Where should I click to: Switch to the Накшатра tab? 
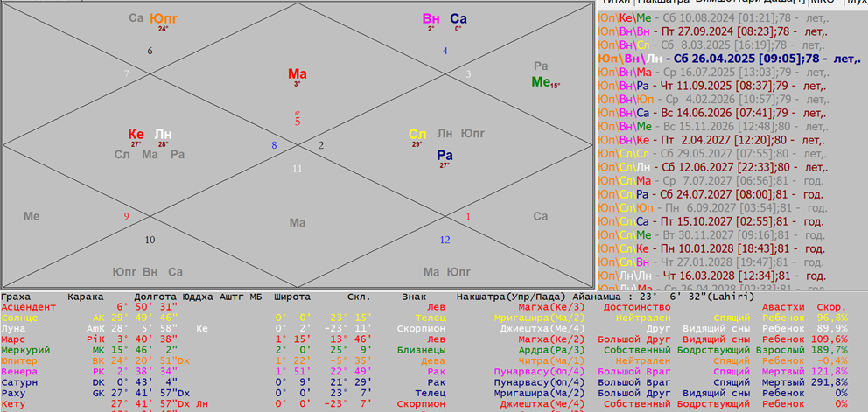[x=663, y=3]
